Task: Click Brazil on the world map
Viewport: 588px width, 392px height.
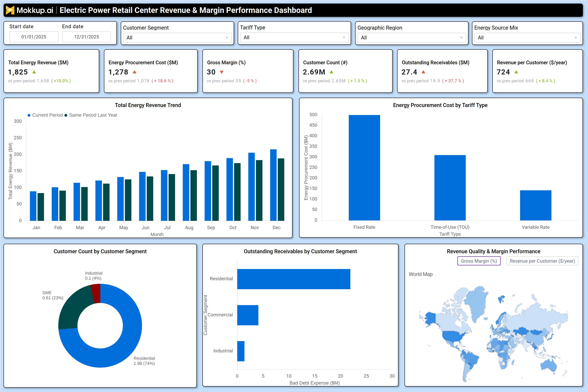Action: (471, 359)
